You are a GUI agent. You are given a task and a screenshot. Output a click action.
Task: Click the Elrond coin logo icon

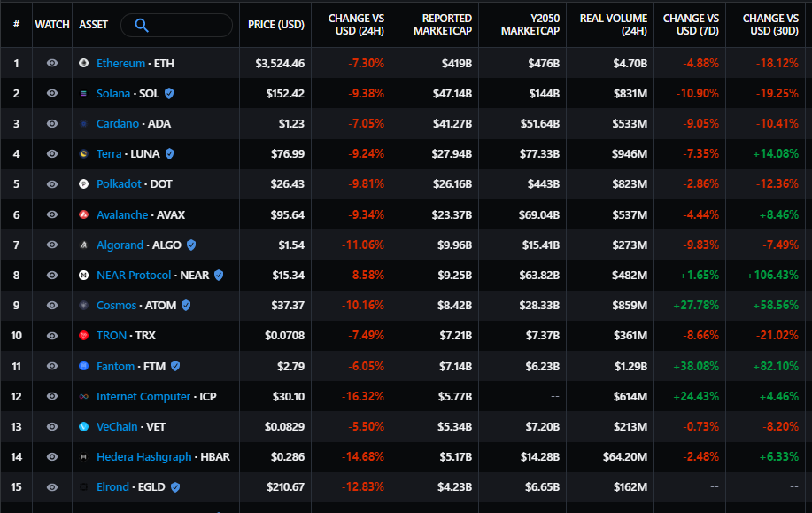[x=83, y=487]
